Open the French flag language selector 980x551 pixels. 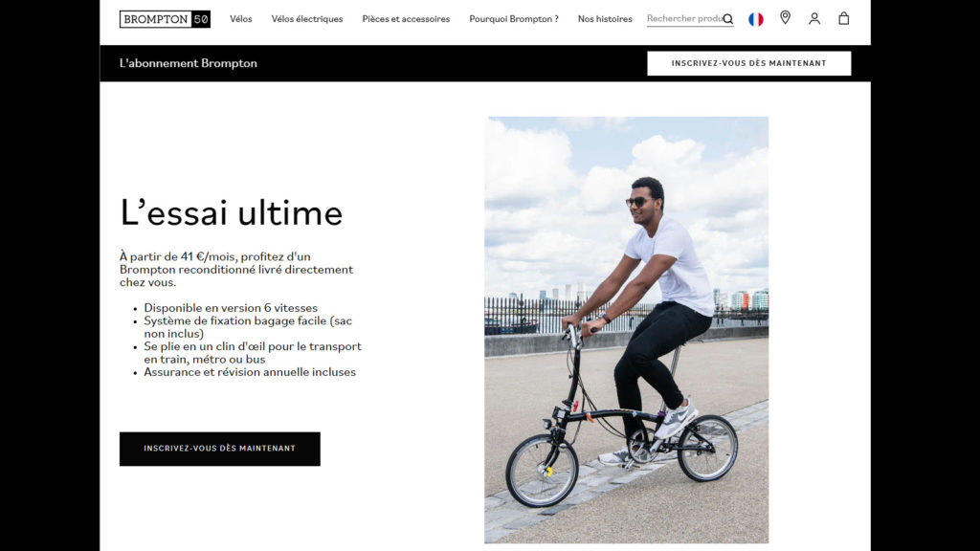click(756, 19)
